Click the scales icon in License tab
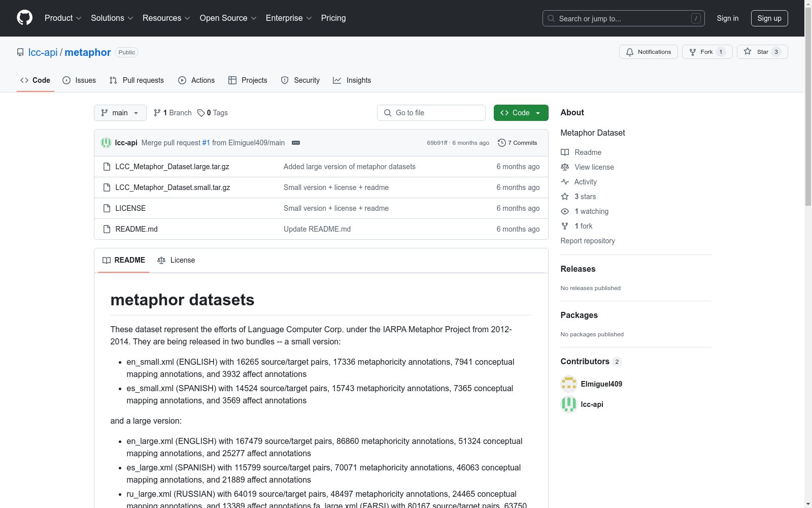This screenshot has width=812, height=508. (161, 260)
